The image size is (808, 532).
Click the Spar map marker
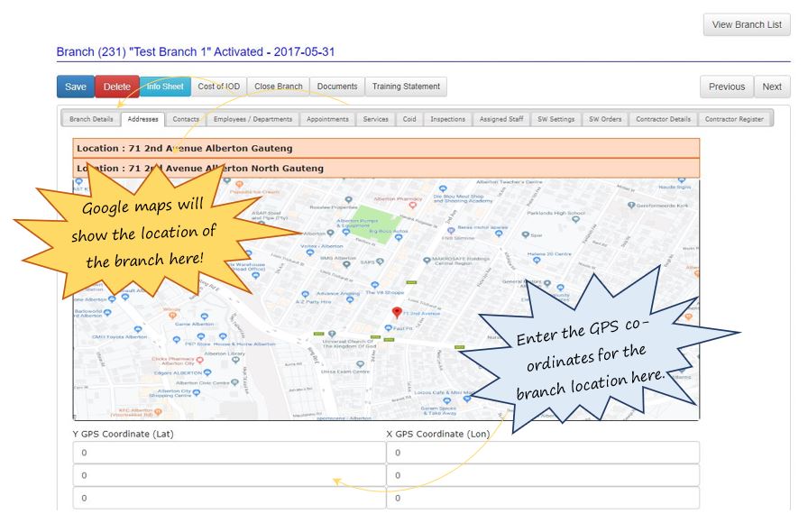525,235
